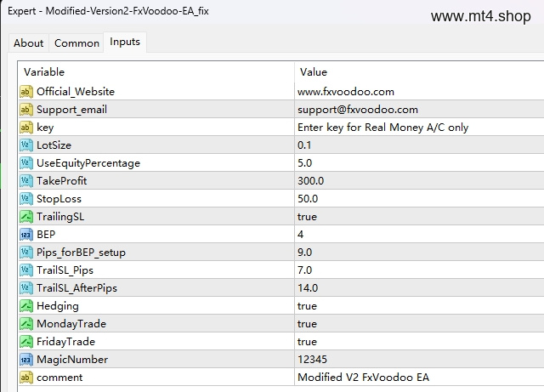544x392 pixels.
Task: Select the FridayTrade variable name
Action: (66, 342)
